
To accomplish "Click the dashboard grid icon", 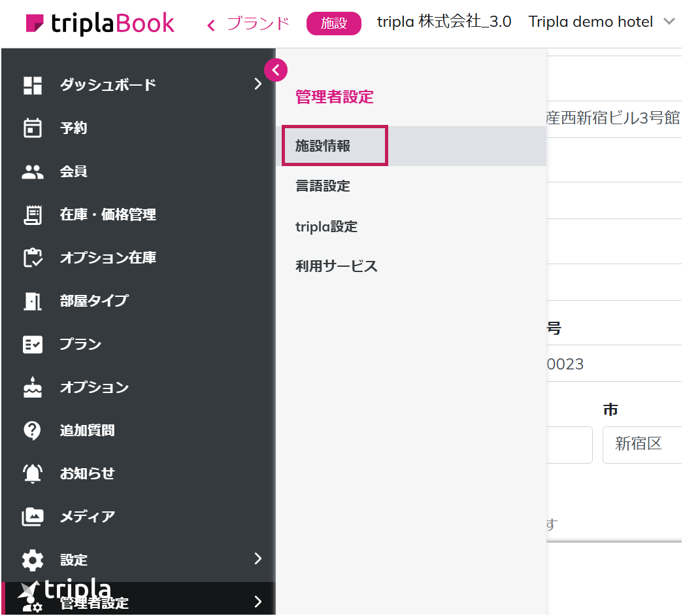I will [x=33, y=85].
